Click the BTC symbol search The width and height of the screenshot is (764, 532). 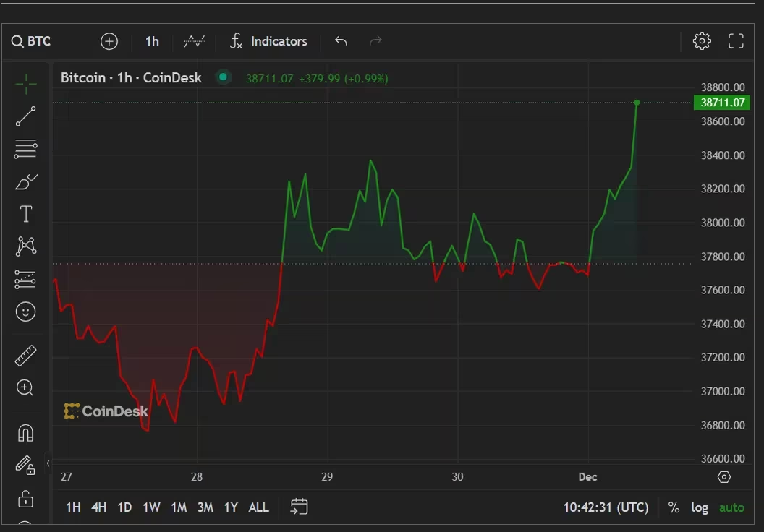(32, 41)
